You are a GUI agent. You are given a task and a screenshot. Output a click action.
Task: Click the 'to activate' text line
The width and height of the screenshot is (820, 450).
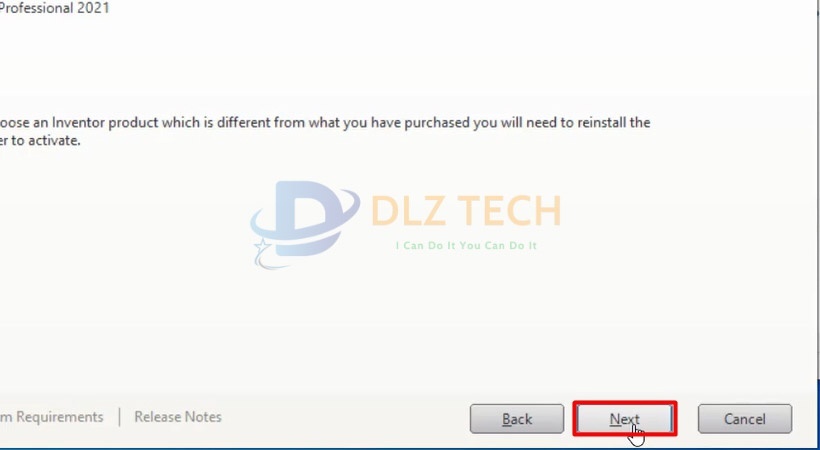click(40, 140)
